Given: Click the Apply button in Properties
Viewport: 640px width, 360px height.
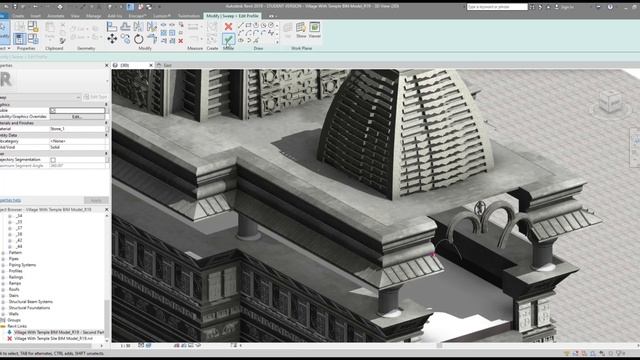Looking at the screenshot, I should tap(96, 200).
